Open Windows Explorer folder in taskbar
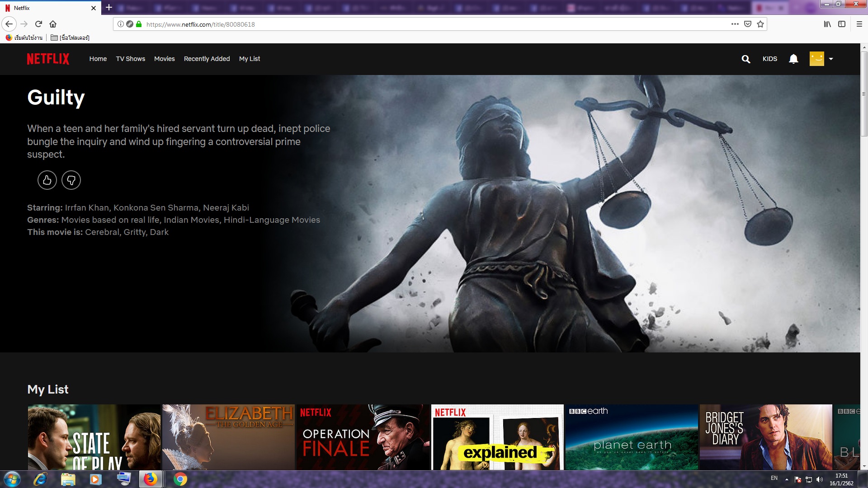This screenshot has width=868, height=488. coord(68,479)
